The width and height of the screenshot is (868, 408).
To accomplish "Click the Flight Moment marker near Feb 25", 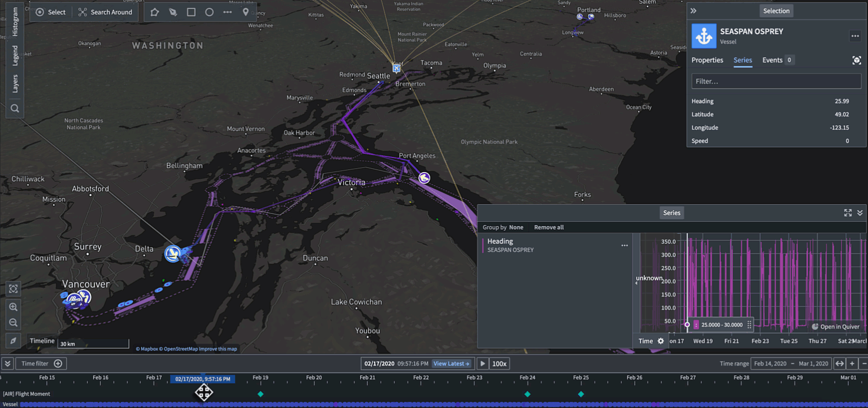I will coord(581,394).
